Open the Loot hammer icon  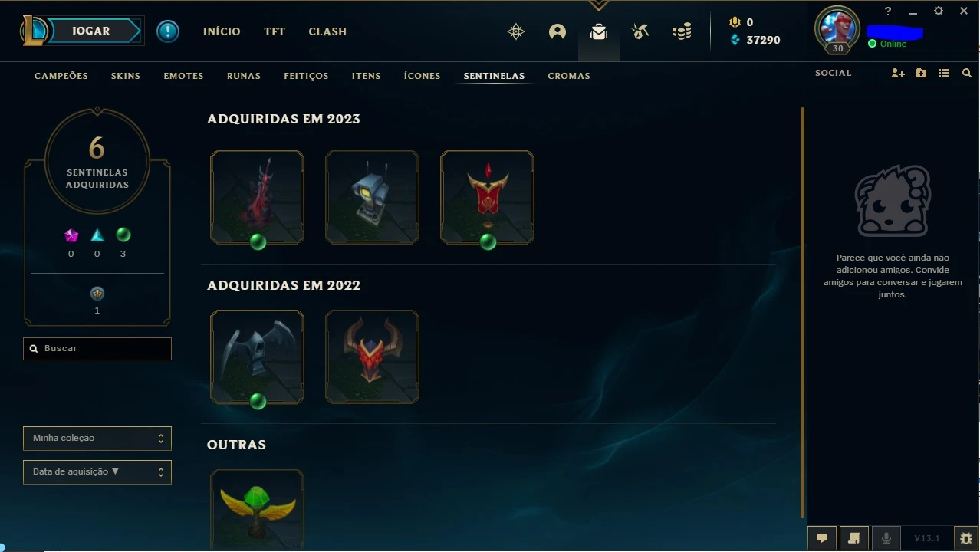tap(640, 31)
